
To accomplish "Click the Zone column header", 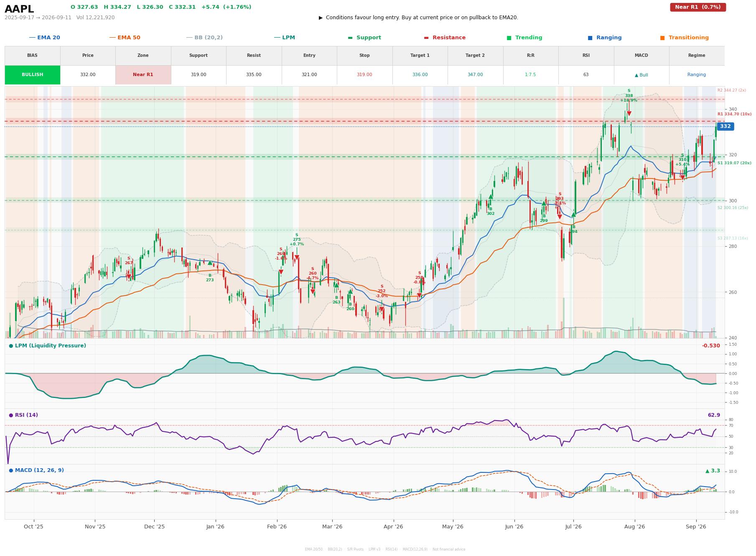I will coord(143,56).
